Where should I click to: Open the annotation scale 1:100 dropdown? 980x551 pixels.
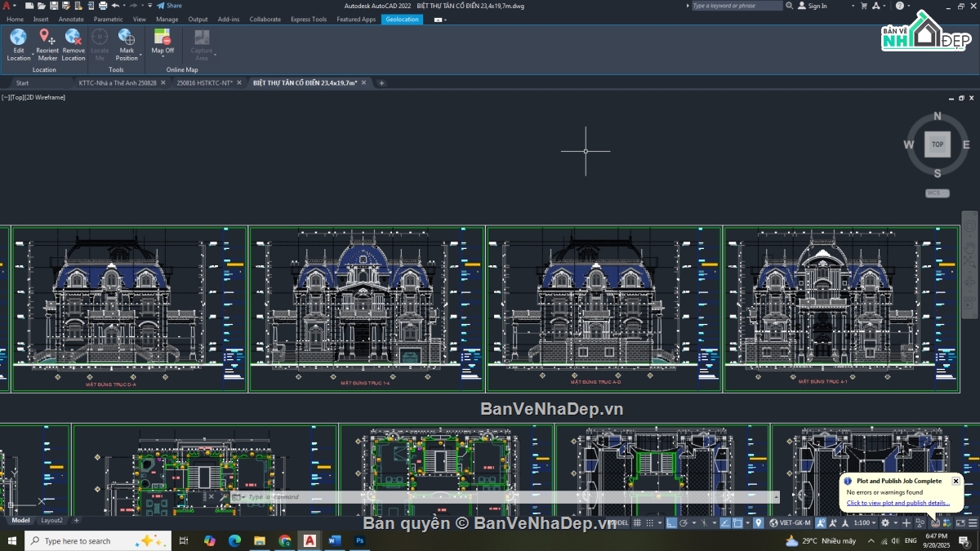click(x=864, y=522)
